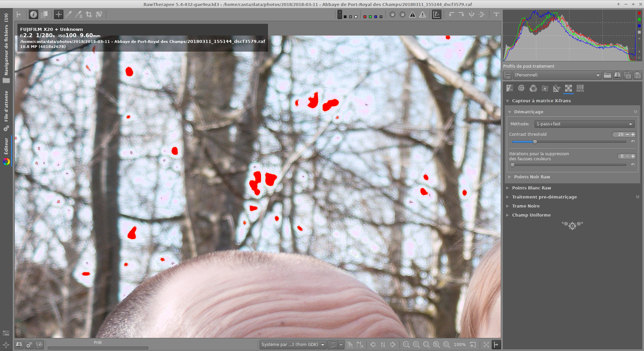Load a processing profile from file
644x351 pixels.
coord(607,75)
